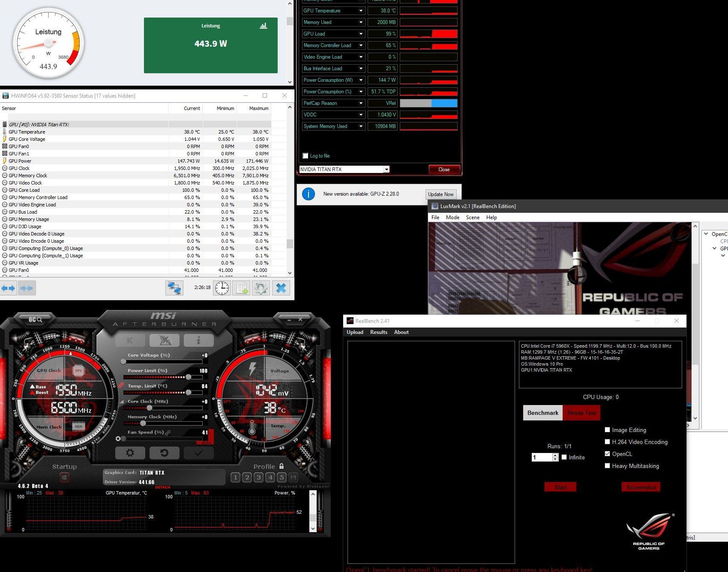Click HWiNFO expand columns arrows icon

(x=8, y=288)
